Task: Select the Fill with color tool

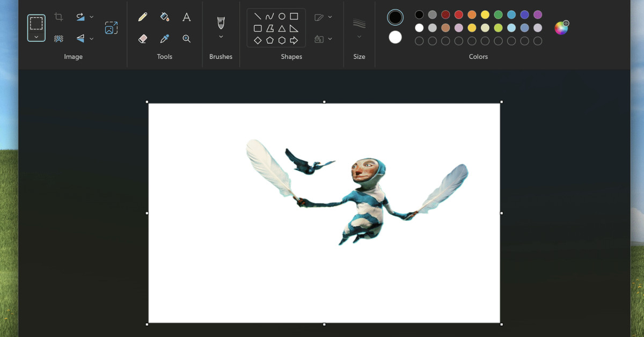Action: pyautogui.click(x=165, y=17)
